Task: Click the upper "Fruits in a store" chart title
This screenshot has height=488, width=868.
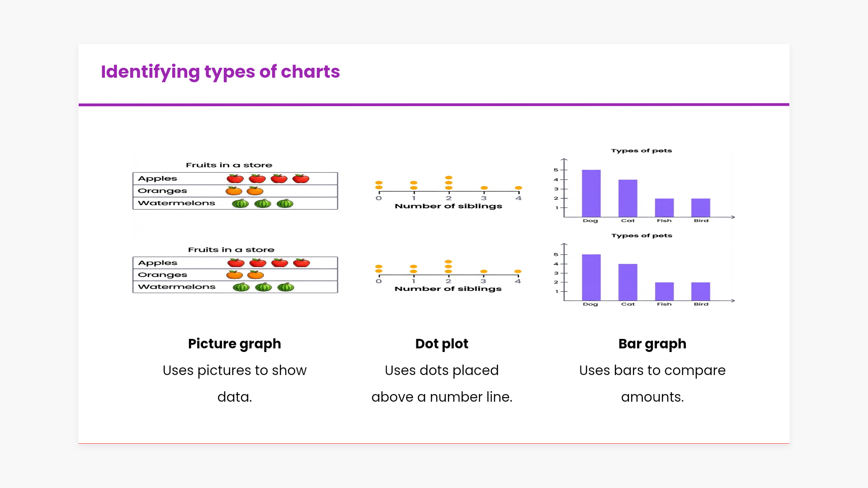Action: [229, 165]
